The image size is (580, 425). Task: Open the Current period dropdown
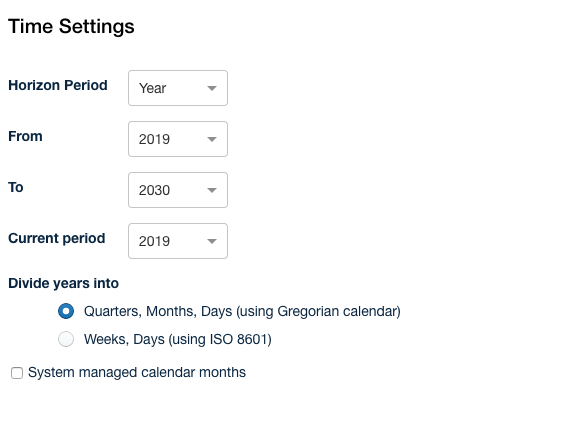coord(178,241)
